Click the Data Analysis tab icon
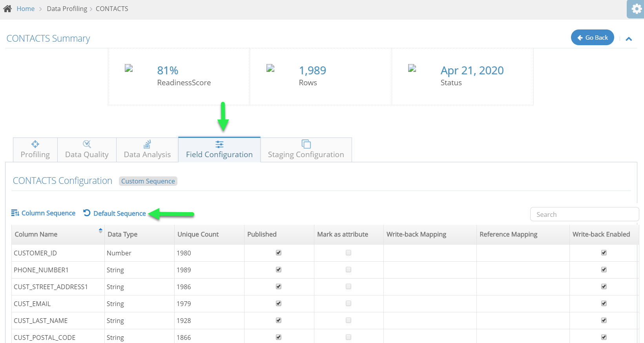The width and height of the screenshot is (644, 343). 147,144
